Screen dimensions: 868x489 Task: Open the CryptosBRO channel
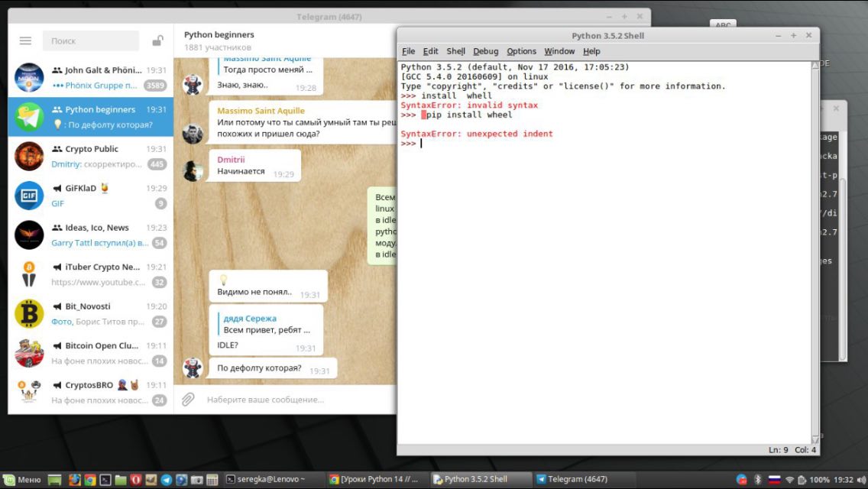click(91, 392)
